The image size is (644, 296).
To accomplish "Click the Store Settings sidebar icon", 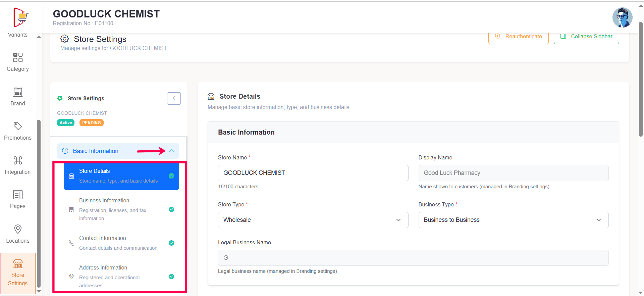I will click(x=18, y=264).
